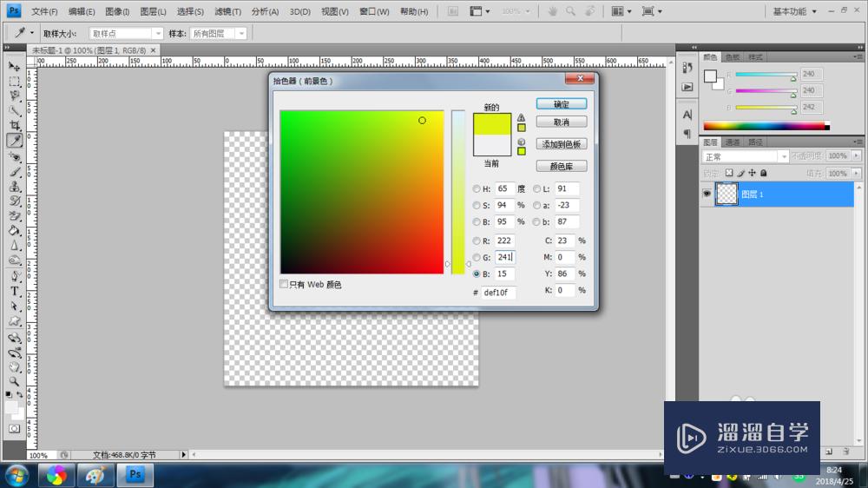Select the H hue radio button
The image size is (868, 488).
(x=477, y=189)
